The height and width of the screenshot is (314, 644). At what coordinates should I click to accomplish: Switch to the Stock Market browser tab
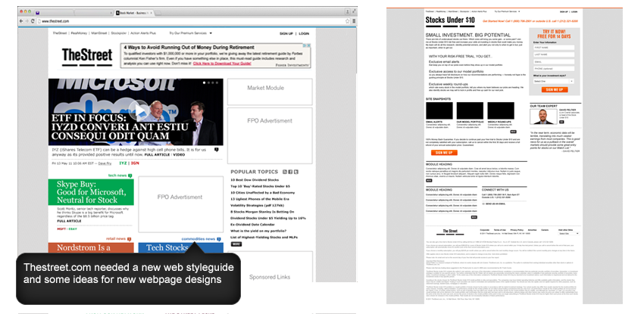coord(133,13)
